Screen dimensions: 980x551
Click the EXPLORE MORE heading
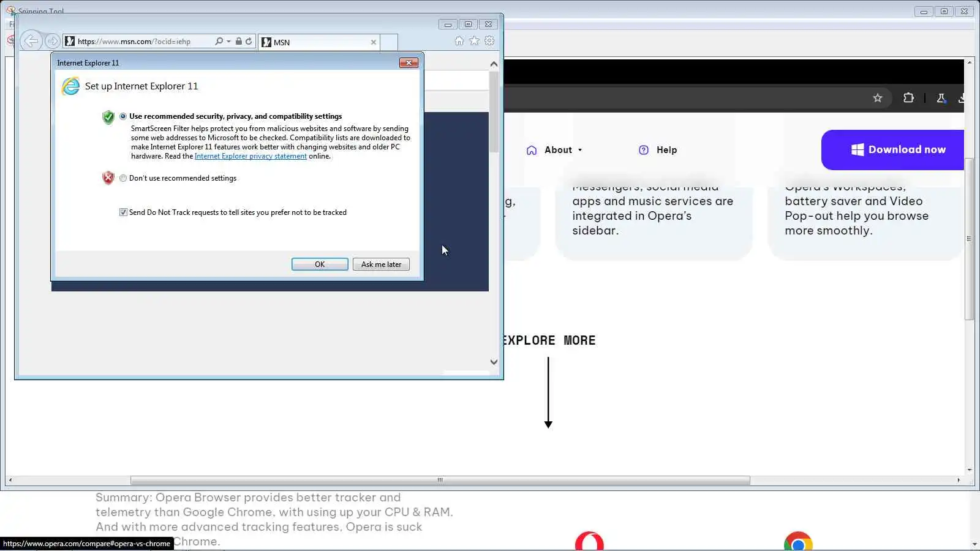549,340
